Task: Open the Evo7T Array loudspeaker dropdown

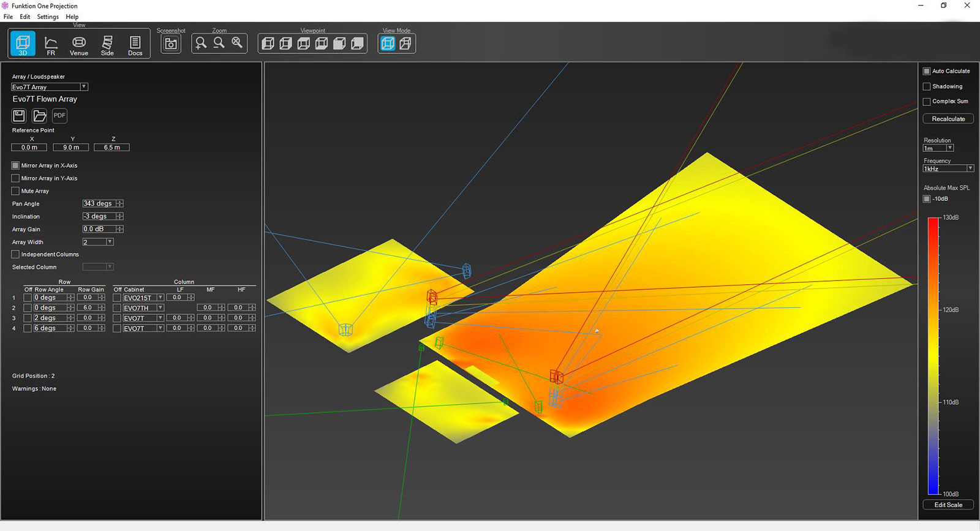Action: [50, 87]
